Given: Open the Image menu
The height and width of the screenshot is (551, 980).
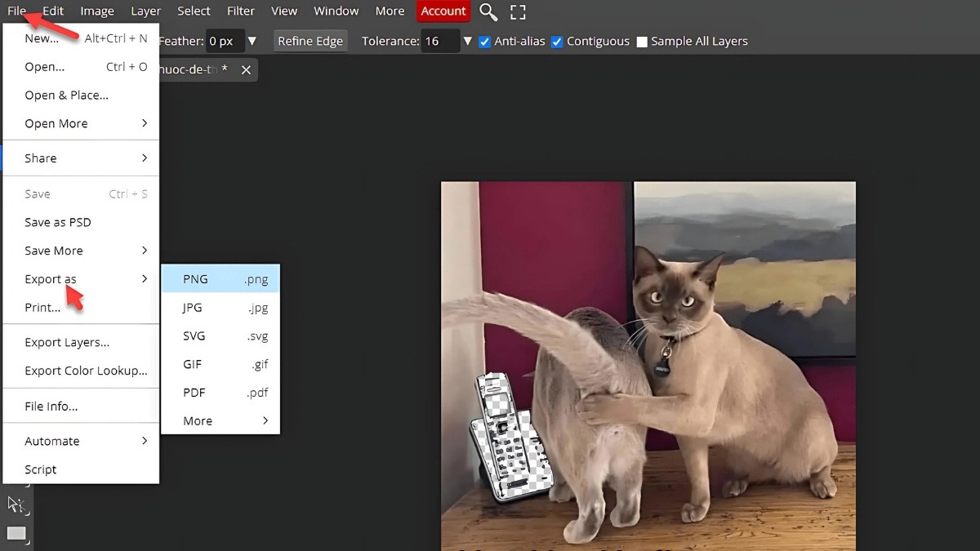Looking at the screenshot, I should click(97, 11).
